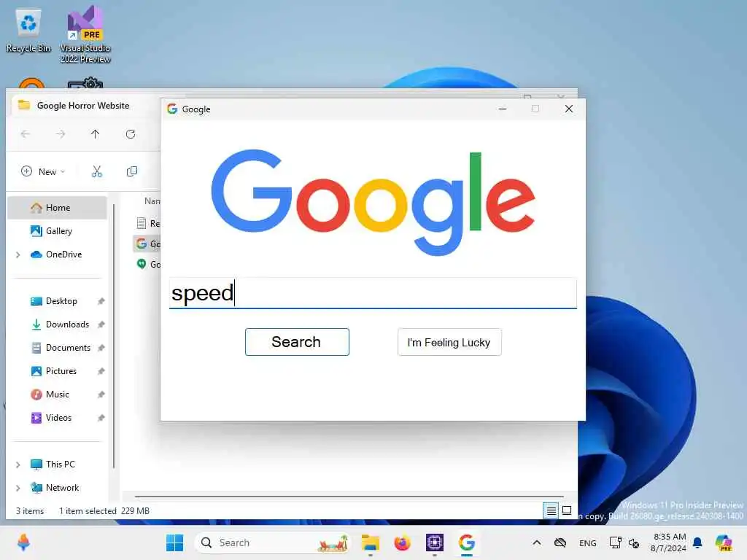Open Videos quick access folder
This screenshot has width=747, height=560.
(58, 418)
